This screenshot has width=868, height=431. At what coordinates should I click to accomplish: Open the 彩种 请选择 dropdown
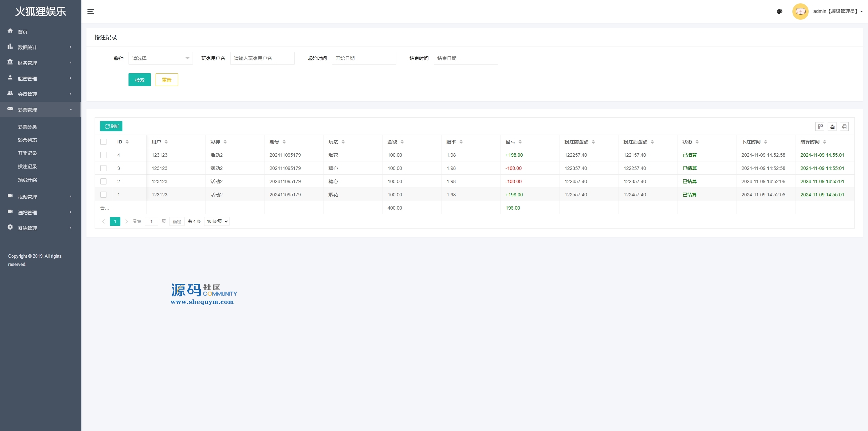(x=160, y=58)
